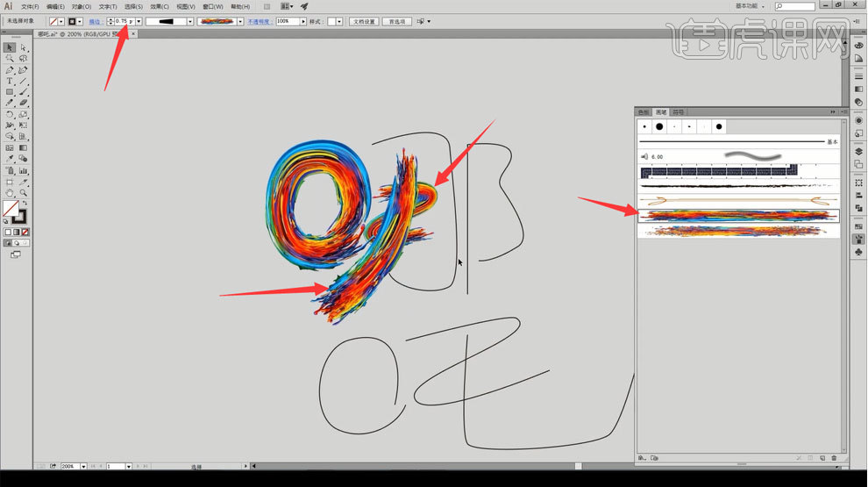The height and width of the screenshot is (487, 868).
Task: Select the Direct Selection (white arrow) tool
Action: [24, 47]
